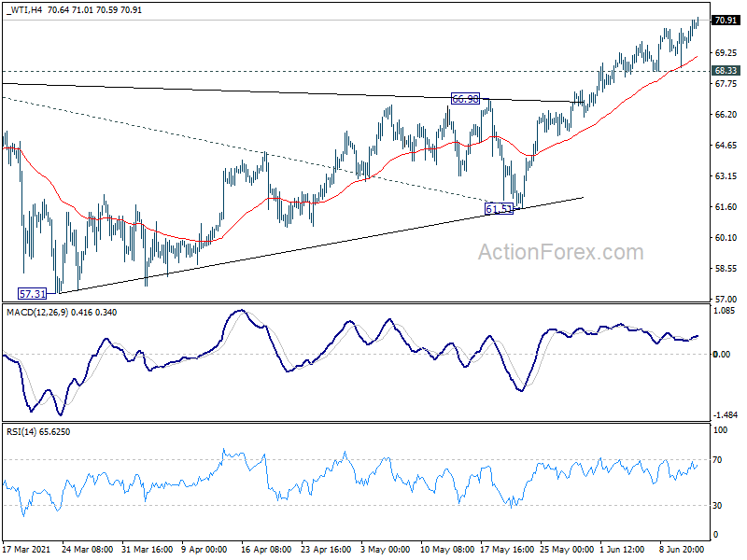Click the 25 May 00:00 time label
Screen dimensions: 747x560
pos(567,549)
